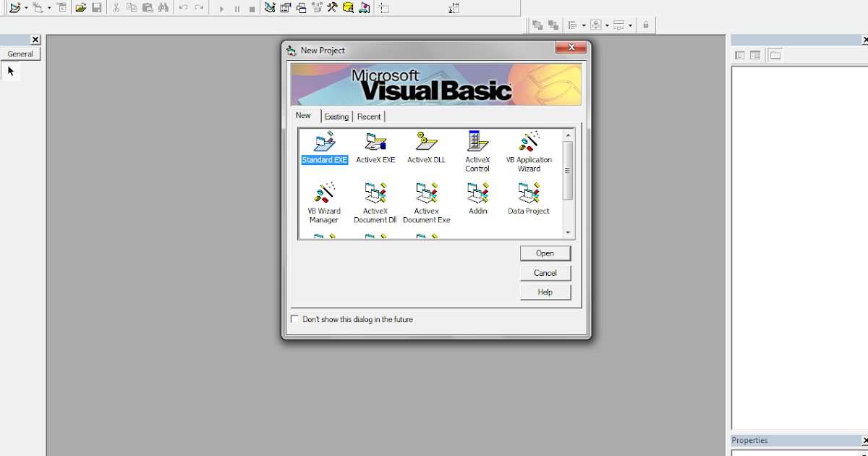Select the ActiveX Document Dll item
The width and height of the screenshot is (868, 456).
[375, 203]
